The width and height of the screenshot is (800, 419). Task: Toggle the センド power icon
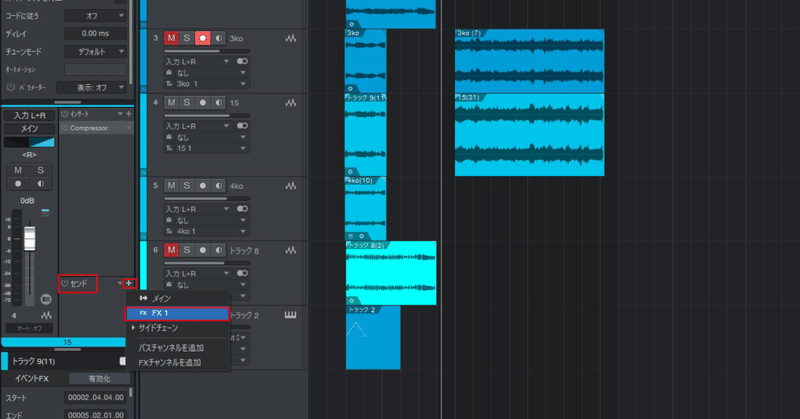tap(65, 283)
